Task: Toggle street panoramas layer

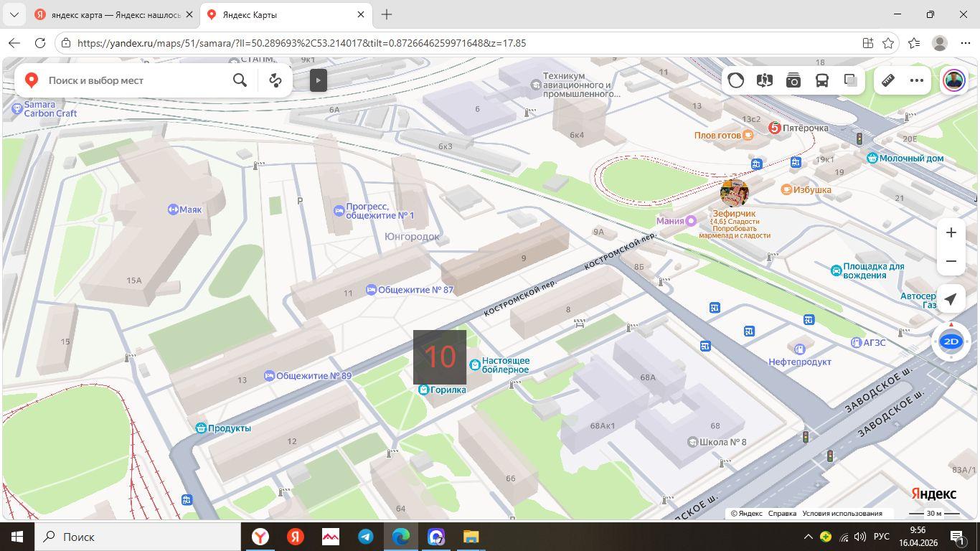Action: click(x=765, y=80)
